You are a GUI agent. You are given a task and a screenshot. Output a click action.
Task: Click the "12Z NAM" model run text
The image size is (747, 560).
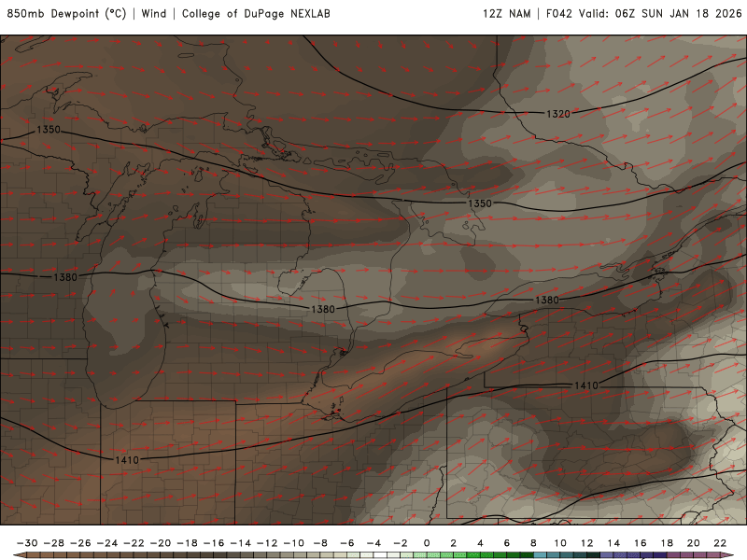(506, 14)
